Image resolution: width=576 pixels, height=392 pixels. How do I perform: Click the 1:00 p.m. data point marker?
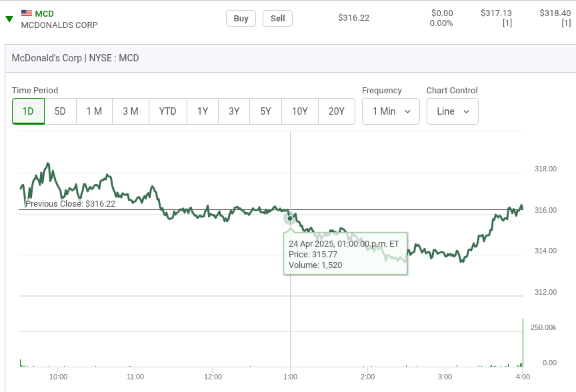290,218
